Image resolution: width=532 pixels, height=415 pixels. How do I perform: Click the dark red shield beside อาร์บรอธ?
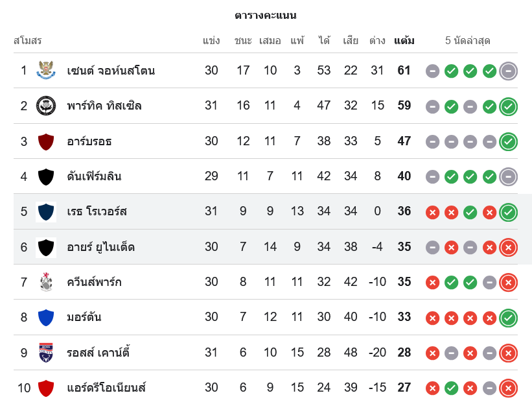pos(46,141)
